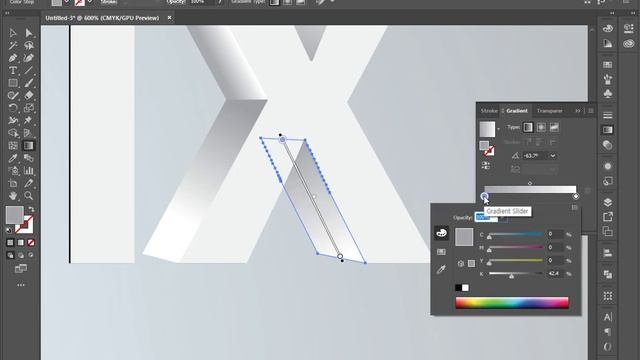Select the Rectangle tool
Image resolution: width=640 pixels, height=360 pixels.
[13, 83]
